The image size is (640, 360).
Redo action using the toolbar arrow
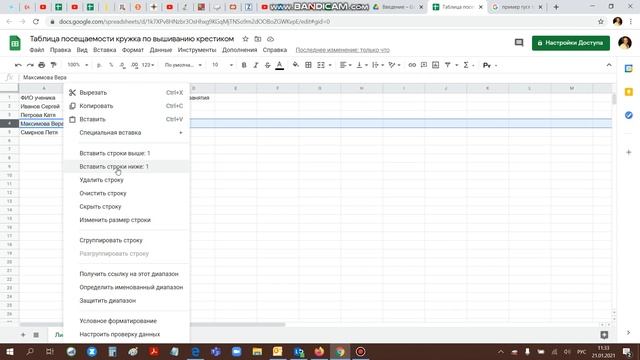[30, 65]
